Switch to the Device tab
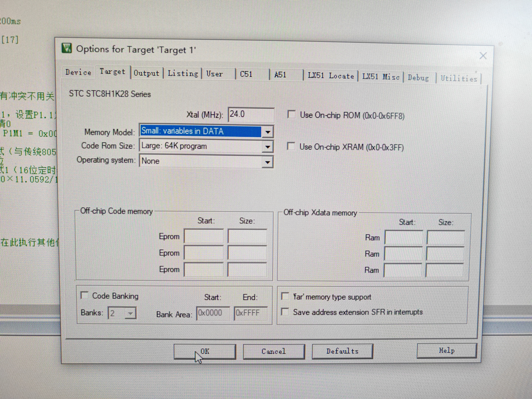 (78, 72)
